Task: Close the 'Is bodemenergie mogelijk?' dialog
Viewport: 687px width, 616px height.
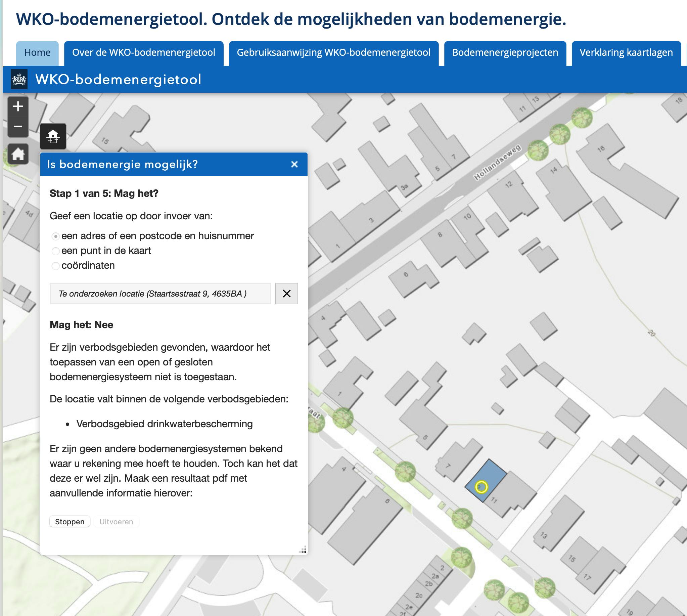Action: [x=294, y=165]
